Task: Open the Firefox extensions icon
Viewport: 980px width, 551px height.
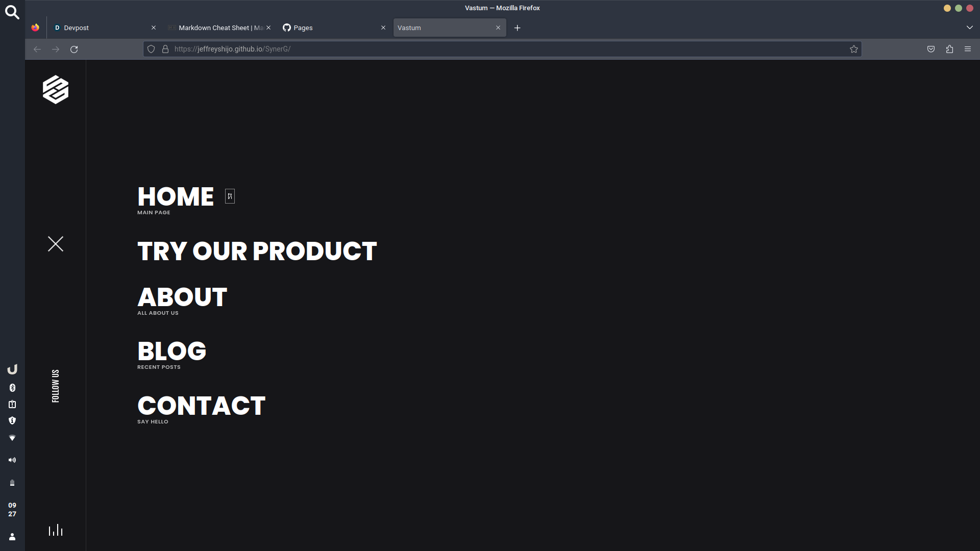Action: (949, 49)
